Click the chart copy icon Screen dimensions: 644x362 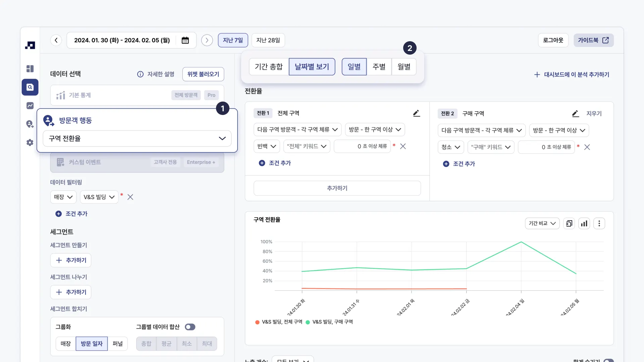point(569,224)
